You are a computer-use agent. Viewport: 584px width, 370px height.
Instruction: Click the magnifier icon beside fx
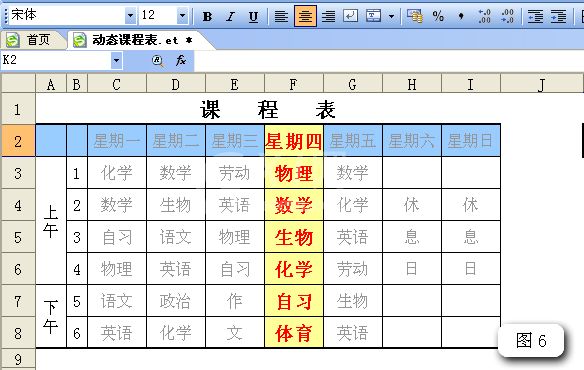point(158,60)
